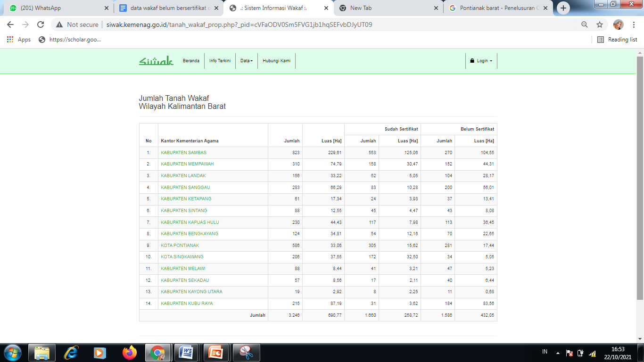The width and height of the screenshot is (644, 362).
Task: Go to Beranda in the navigation
Action: coord(191,61)
